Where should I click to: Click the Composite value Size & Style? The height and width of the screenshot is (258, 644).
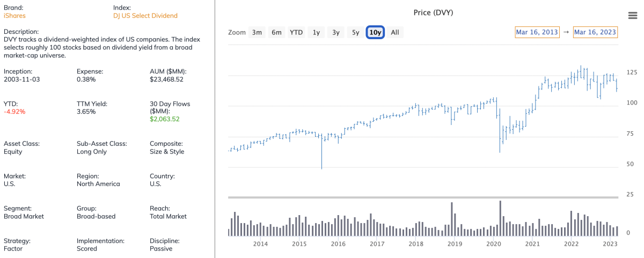coord(167,152)
